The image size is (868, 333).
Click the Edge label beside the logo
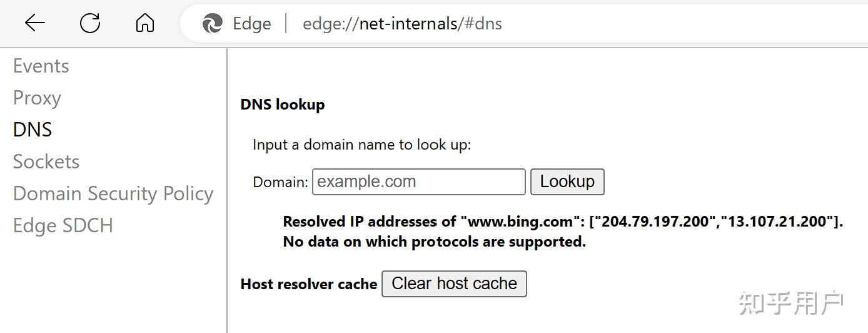251,24
